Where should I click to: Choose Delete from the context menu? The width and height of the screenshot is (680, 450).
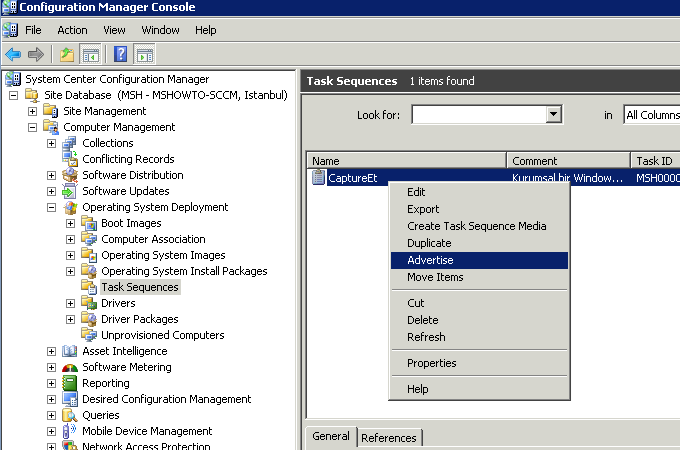[479, 320]
